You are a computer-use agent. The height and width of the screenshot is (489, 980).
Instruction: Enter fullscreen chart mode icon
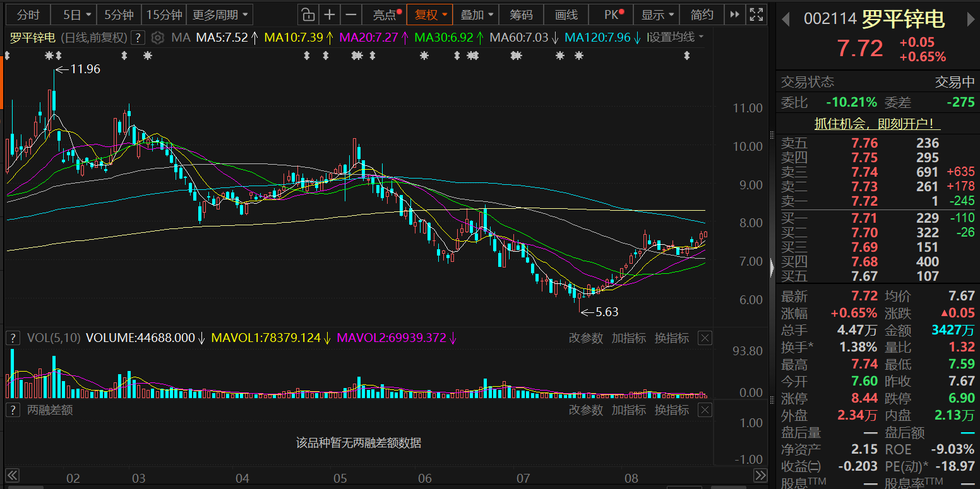(755, 15)
